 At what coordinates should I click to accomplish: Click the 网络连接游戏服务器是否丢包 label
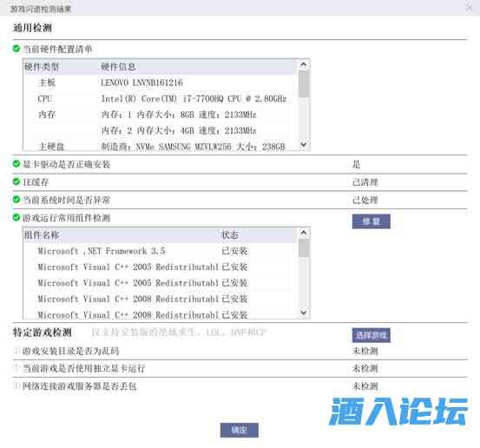pos(80,385)
